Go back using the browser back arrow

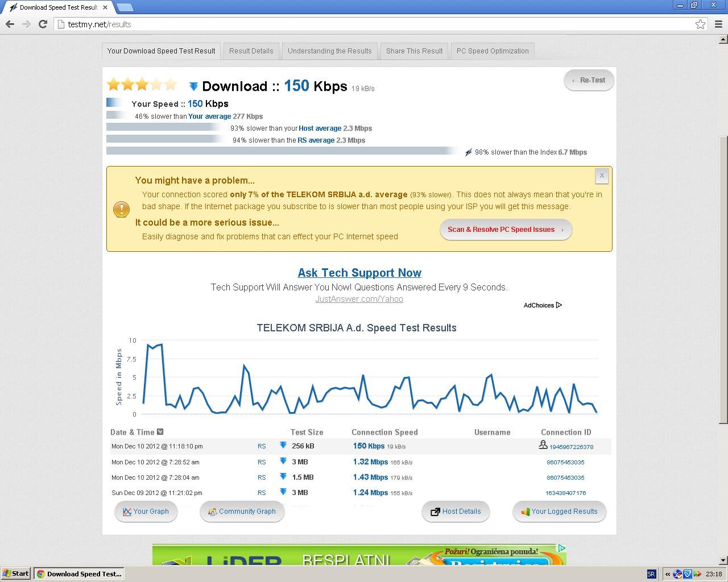[x=10, y=24]
